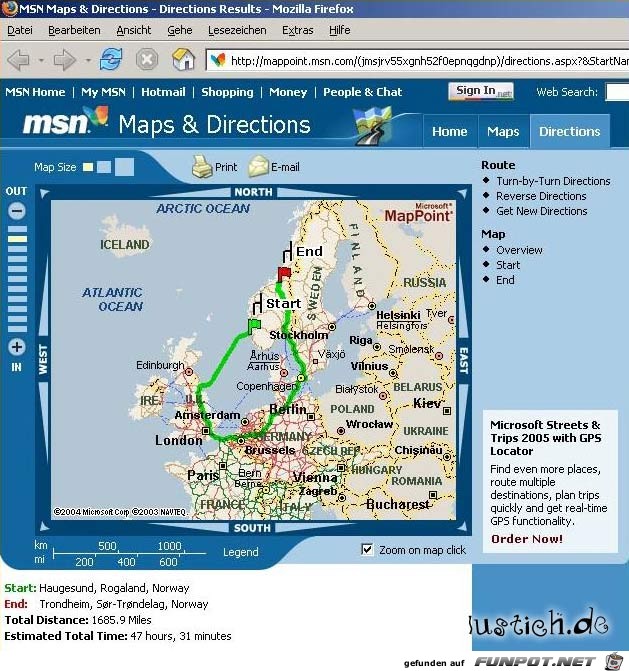Click Stockholm on the map

[299, 335]
